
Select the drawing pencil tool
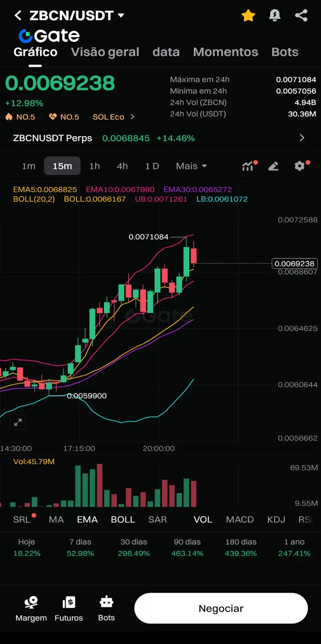click(273, 166)
